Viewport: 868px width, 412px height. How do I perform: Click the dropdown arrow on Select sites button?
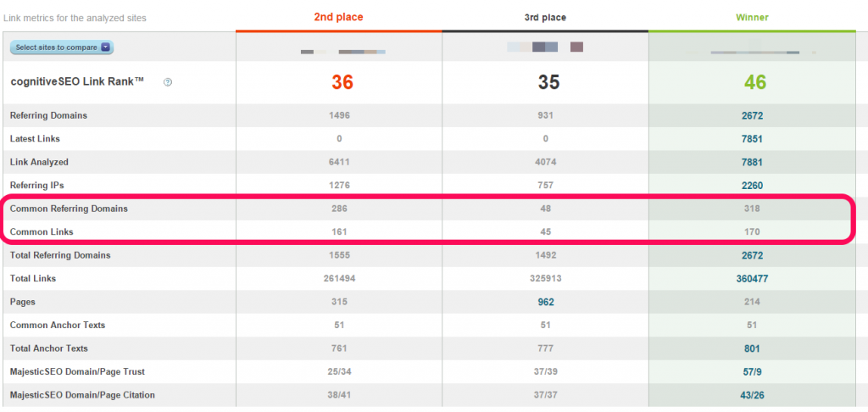(x=105, y=47)
